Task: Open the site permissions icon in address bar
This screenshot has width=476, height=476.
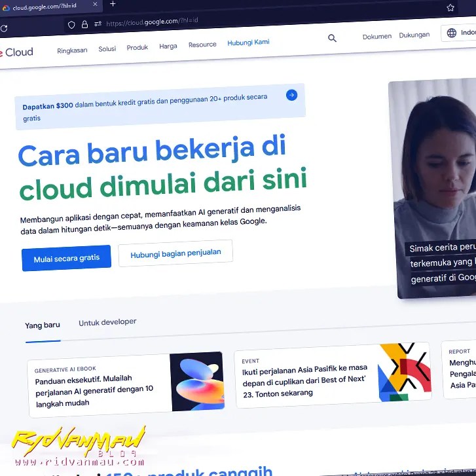Action: point(98,24)
